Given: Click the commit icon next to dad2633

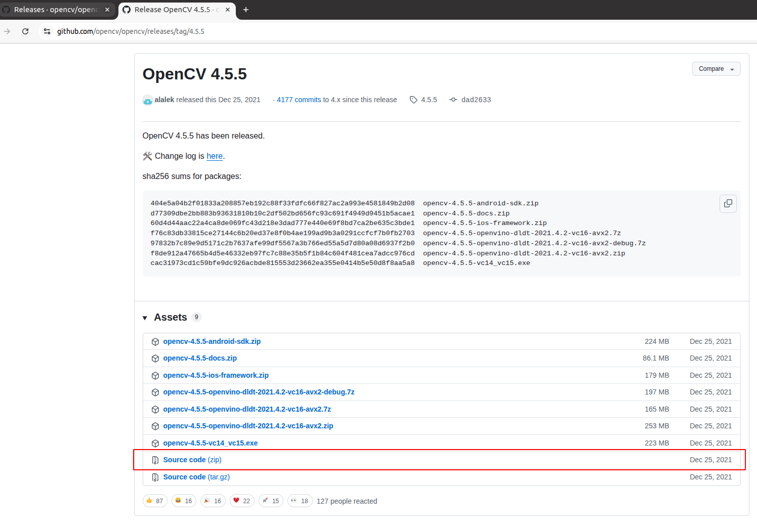Looking at the screenshot, I should pos(453,100).
